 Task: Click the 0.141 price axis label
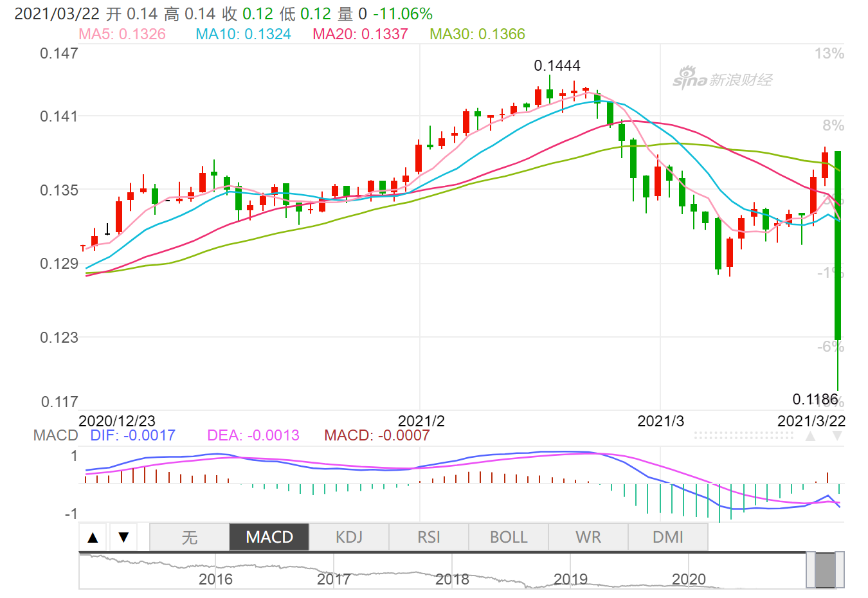(59, 116)
